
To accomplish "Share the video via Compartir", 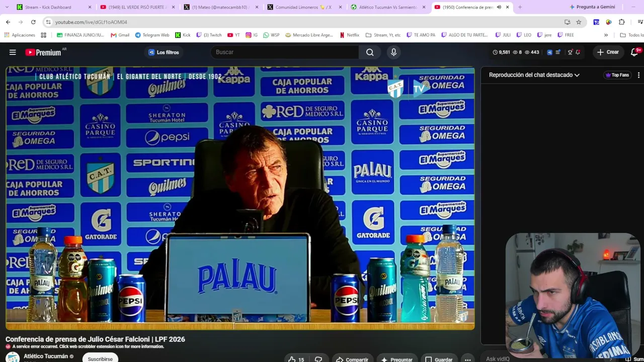I will click(x=352, y=359).
